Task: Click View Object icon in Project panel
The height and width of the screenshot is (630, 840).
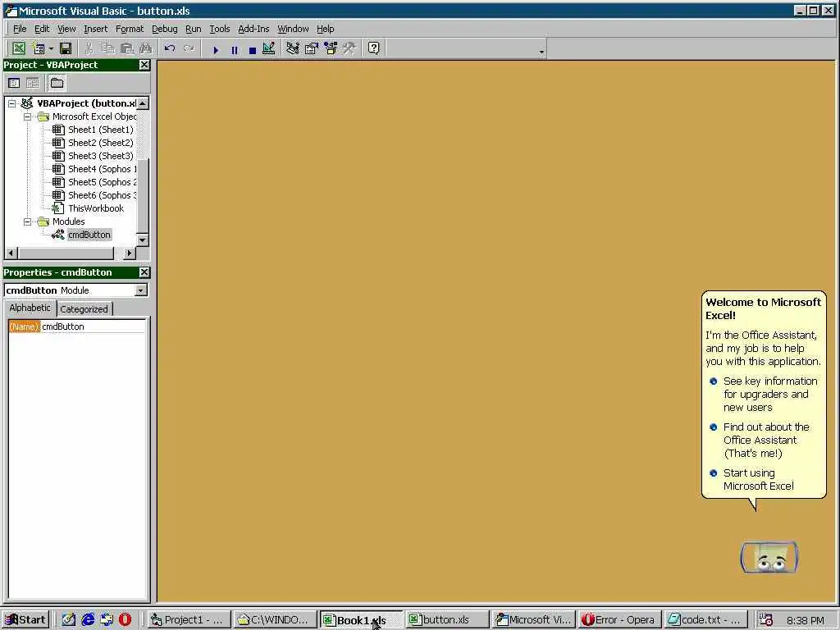Action: pos(33,83)
